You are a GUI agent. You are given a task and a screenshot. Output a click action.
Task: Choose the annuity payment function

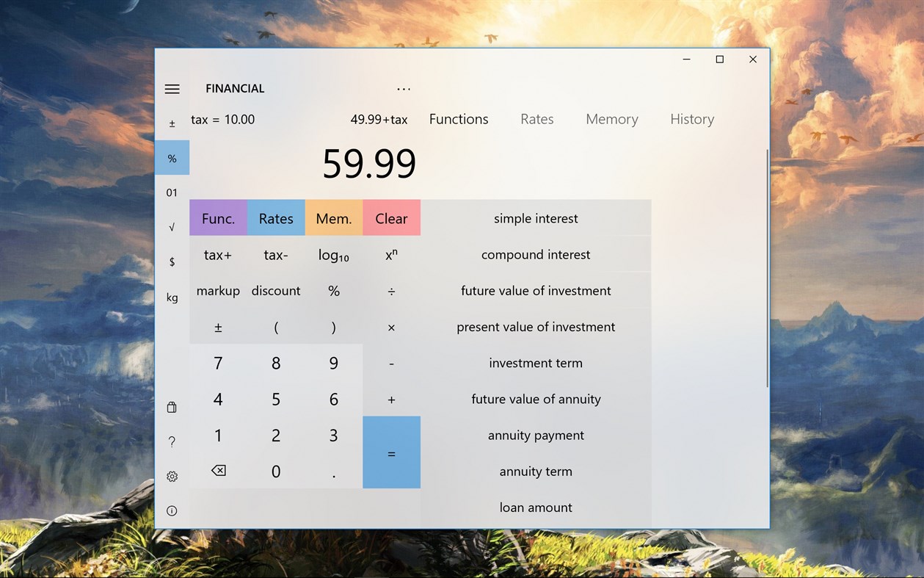coord(535,435)
